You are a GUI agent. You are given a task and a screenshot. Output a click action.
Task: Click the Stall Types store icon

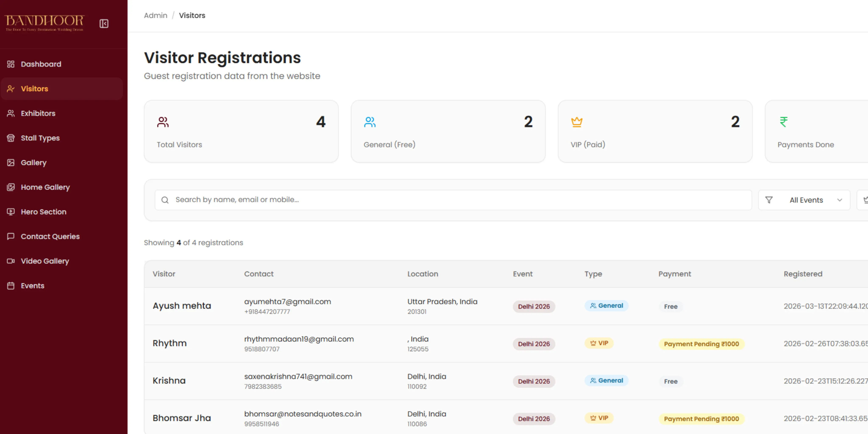tap(11, 138)
